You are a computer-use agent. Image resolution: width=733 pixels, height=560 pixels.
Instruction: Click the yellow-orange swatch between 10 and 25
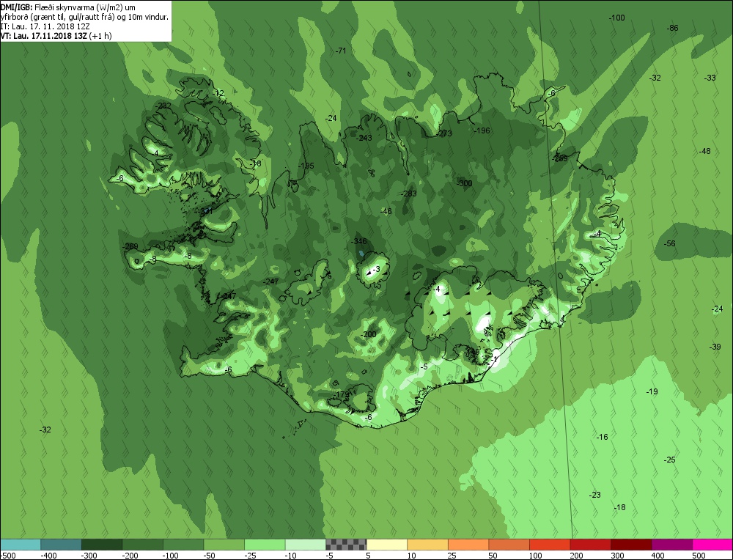point(427,545)
